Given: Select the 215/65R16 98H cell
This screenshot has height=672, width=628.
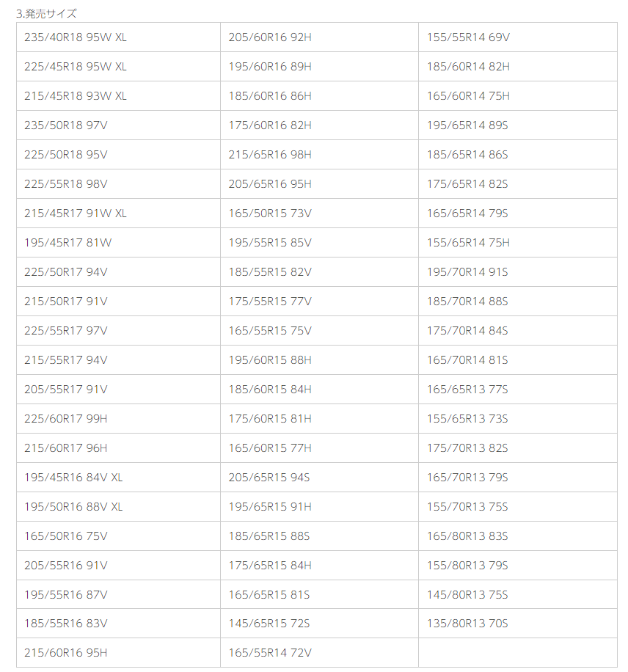Looking at the screenshot, I should (x=270, y=155).
